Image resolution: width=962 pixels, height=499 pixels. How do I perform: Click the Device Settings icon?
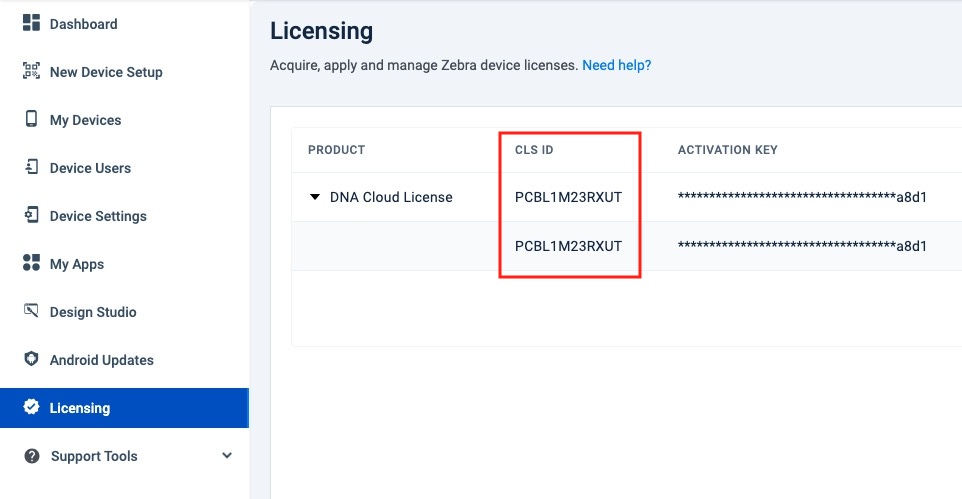coord(31,215)
